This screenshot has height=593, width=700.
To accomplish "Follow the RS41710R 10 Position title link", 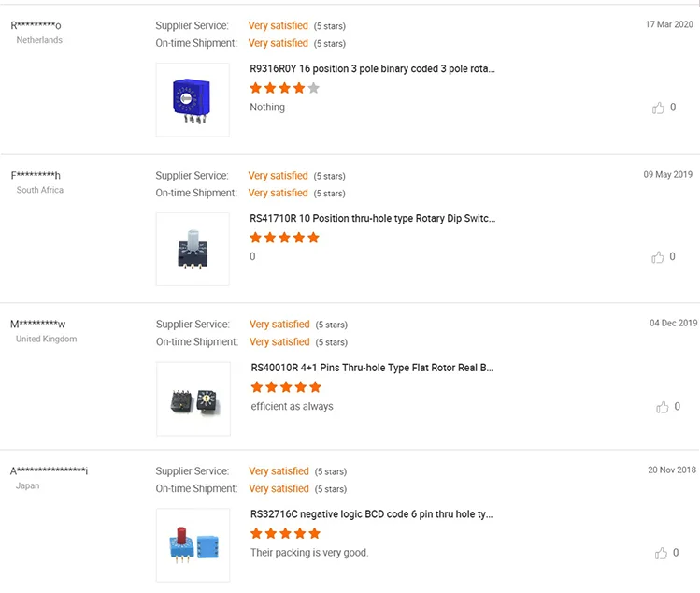I will (372, 218).
